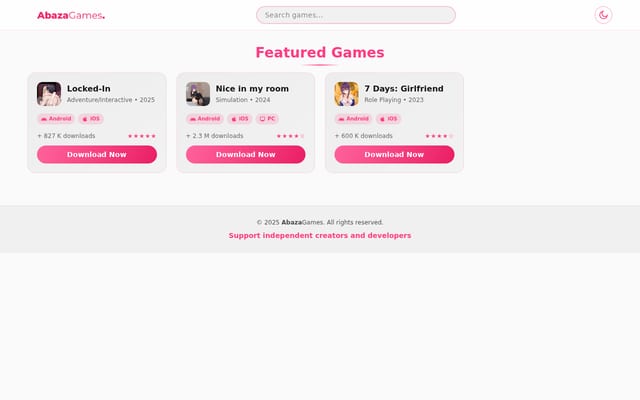Toggle dark mode with moon icon

coord(603,15)
